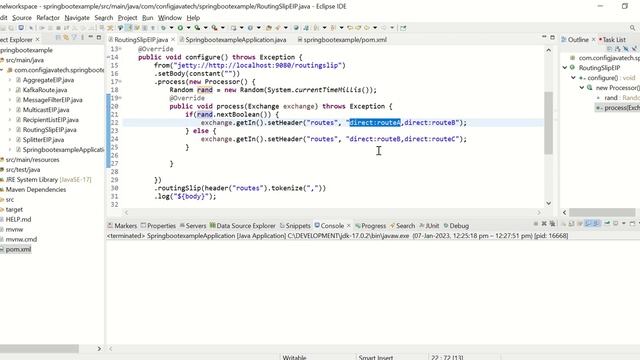Close the Console view tab

(x=349, y=226)
